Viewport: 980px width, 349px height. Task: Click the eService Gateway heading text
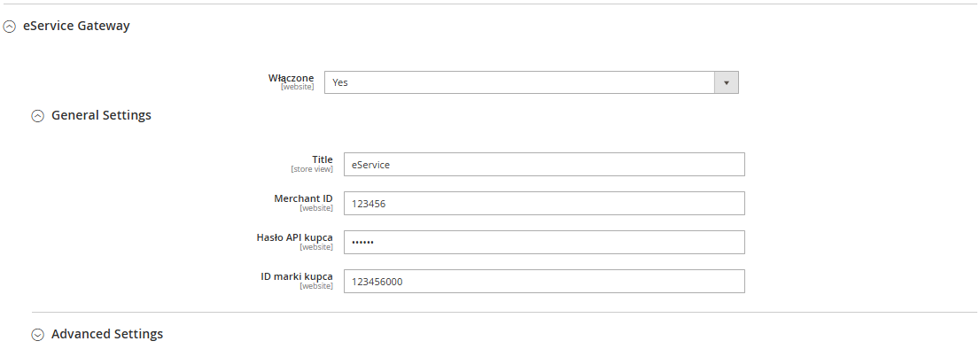click(76, 26)
